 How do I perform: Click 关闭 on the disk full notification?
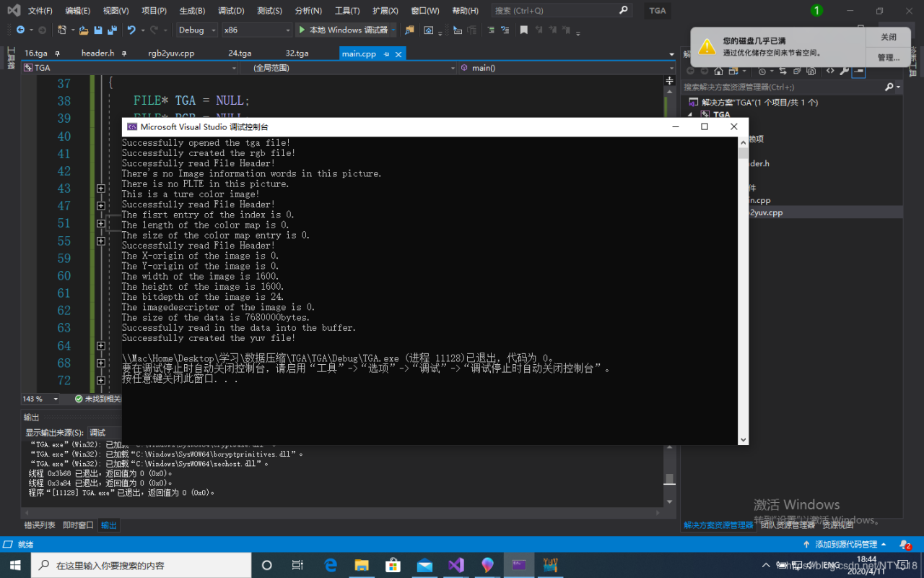888,38
